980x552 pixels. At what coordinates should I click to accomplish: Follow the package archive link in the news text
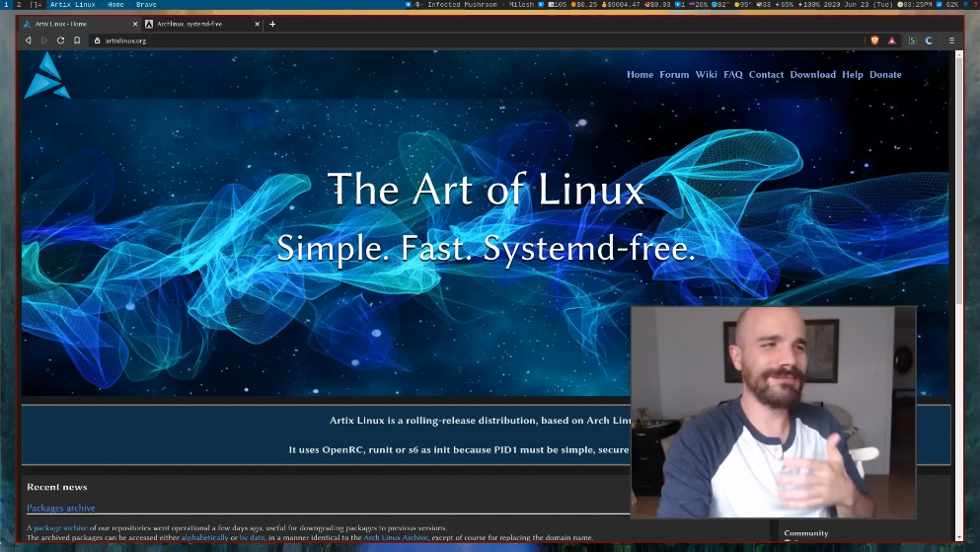(x=60, y=528)
